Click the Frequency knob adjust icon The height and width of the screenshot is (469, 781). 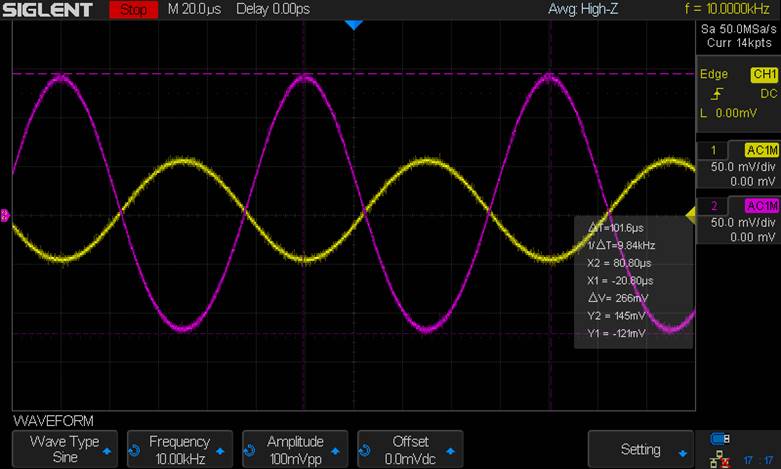click(x=134, y=451)
